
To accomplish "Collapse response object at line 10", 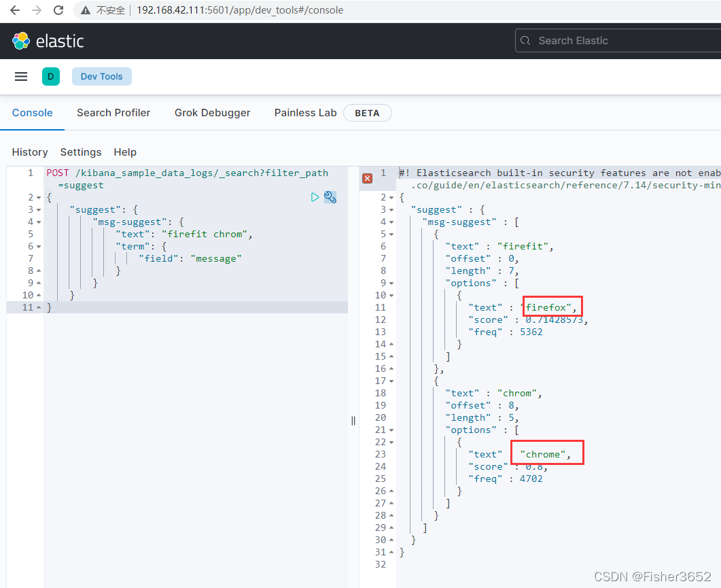I will click(391, 296).
